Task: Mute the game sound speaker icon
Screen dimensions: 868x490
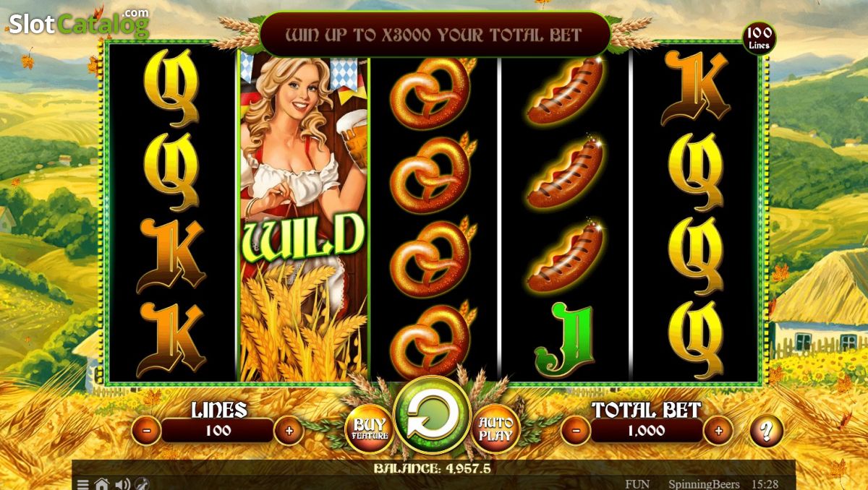Action: click(x=122, y=484)
